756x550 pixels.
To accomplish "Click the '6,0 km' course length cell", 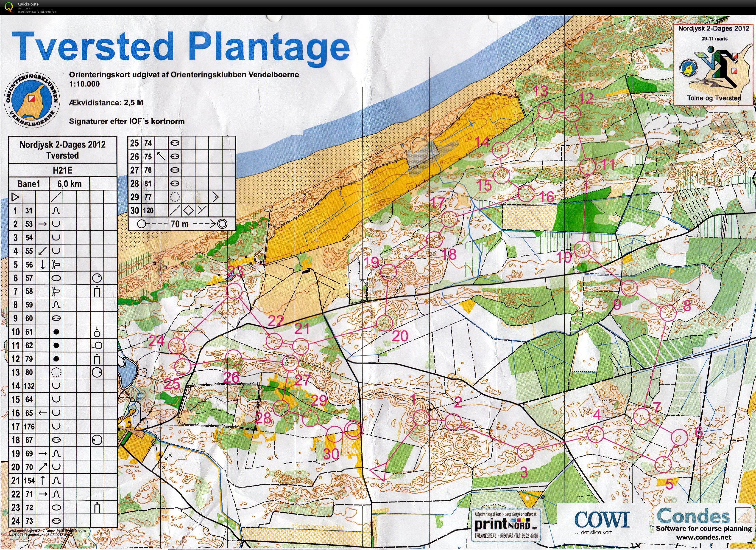I will [69, 184].
